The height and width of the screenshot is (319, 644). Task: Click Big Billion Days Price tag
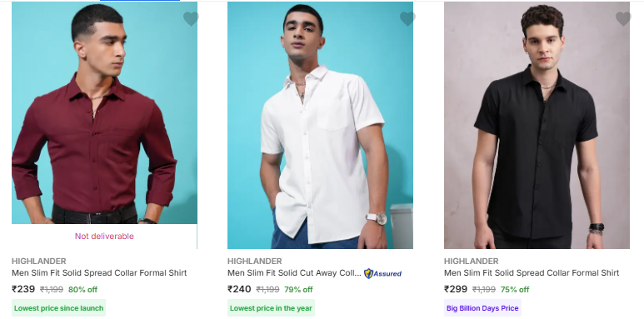click(482, 308)
